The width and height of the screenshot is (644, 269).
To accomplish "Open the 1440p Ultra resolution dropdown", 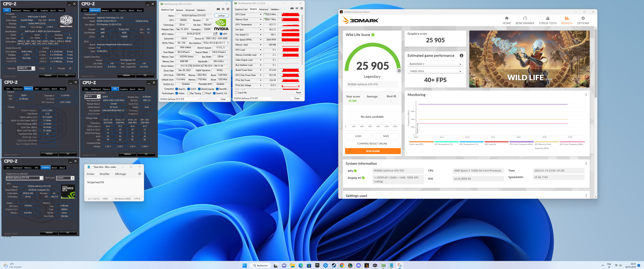I will (x=435, y=71).
